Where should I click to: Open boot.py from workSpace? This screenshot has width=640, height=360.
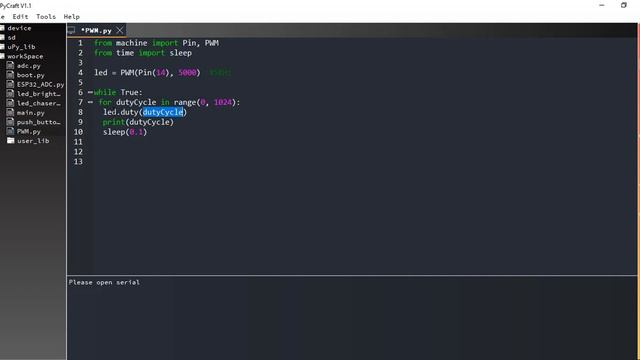coord(31,75)
